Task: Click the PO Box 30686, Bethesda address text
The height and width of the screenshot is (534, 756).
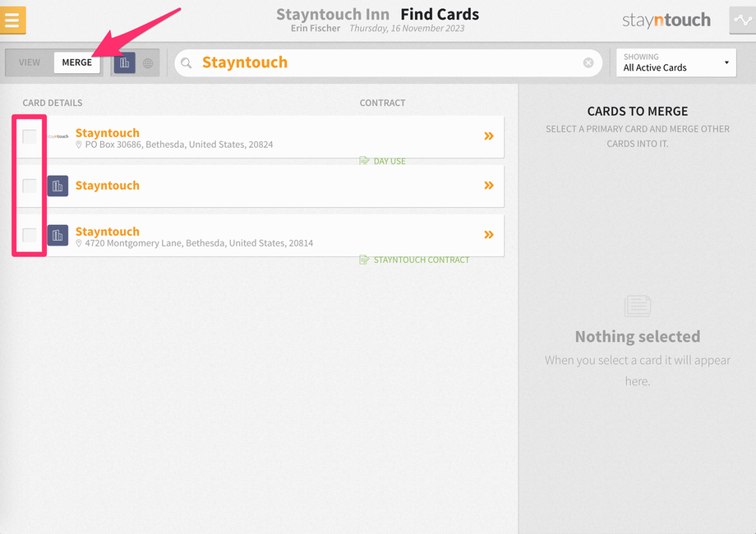Action: [x=179, y=145]
